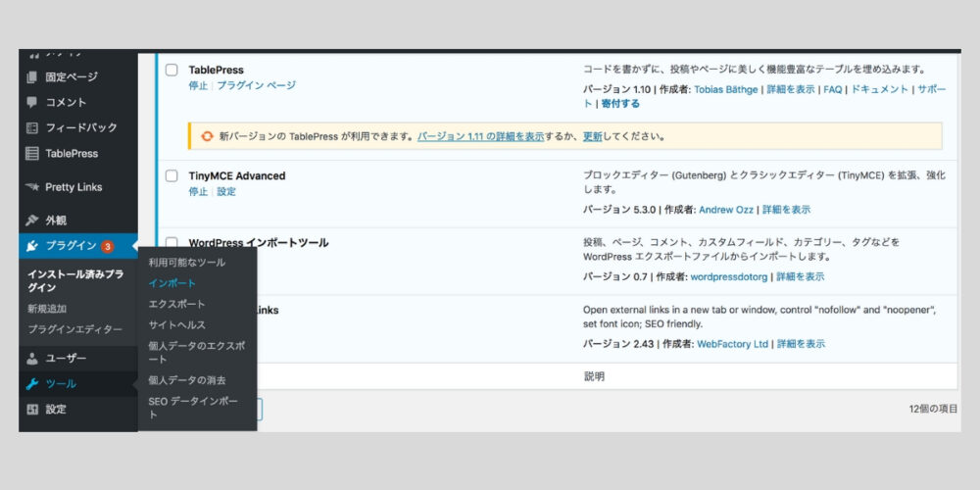Click TinyMCE Advanced plugin name
Screen dimensions: 980x490
237,176
